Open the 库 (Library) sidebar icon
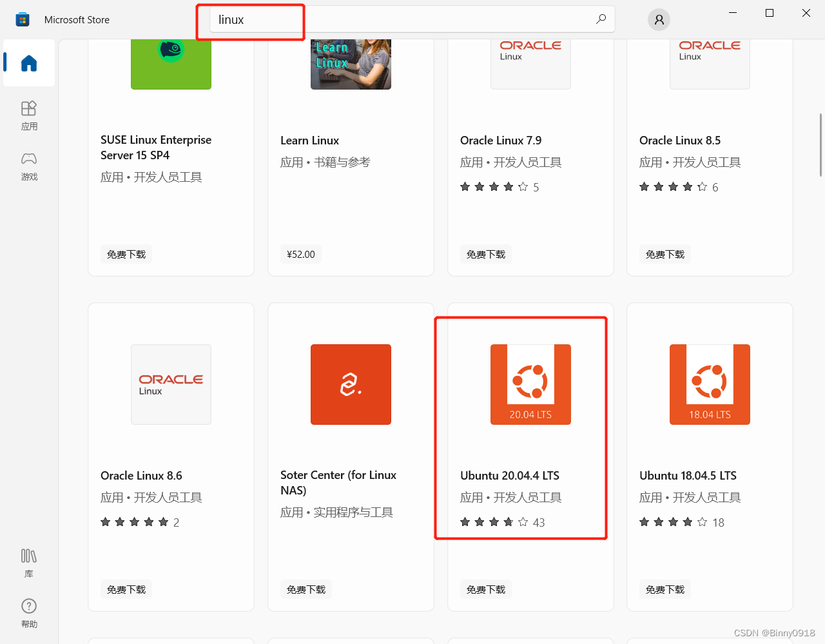825x644 pixels. [x=28, y=556]
